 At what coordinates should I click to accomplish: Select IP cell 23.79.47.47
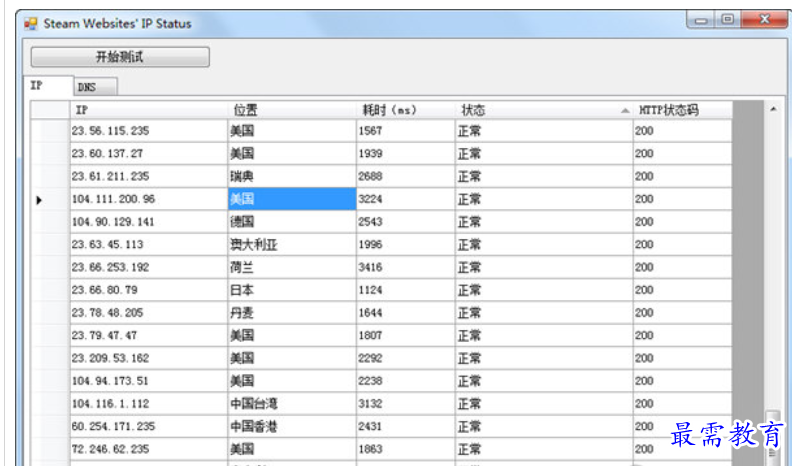click(148, 335)
